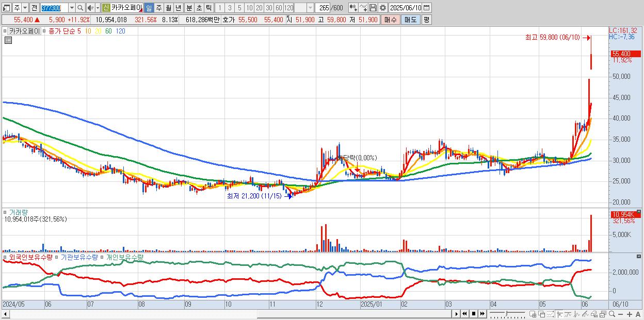Click the 평 button
The width and height of the screenshot is (644, 320).
click(426, 20)
